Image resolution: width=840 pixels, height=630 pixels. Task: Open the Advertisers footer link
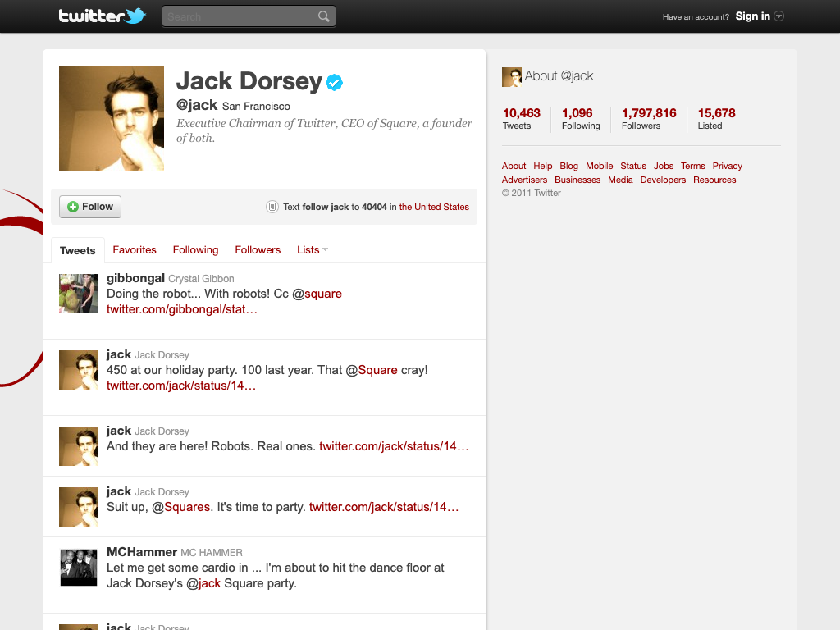(x=524, y=180)
